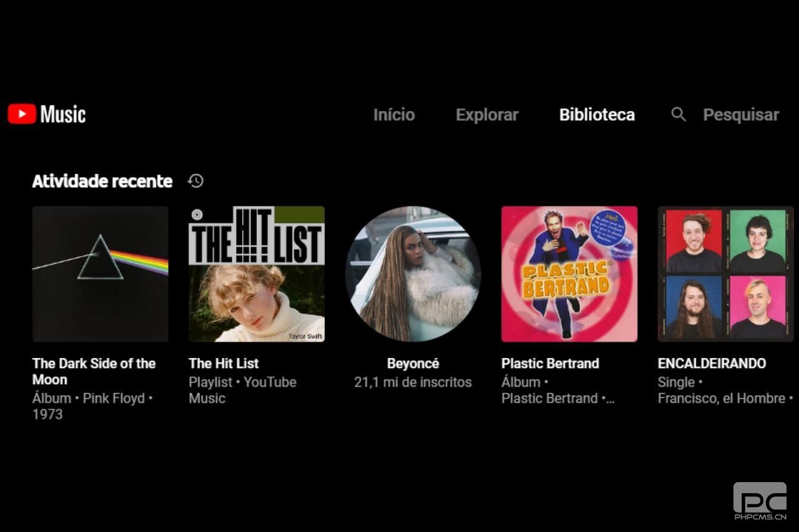Open Francisco, el Hombre artist link
The width and height of the screenshot is (799, 532).
tap(722, 398)
